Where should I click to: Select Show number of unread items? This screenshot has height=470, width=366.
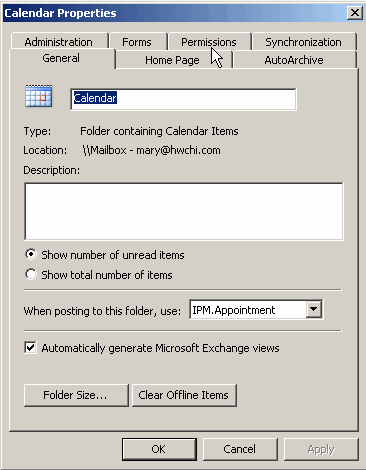coord(31,255)
